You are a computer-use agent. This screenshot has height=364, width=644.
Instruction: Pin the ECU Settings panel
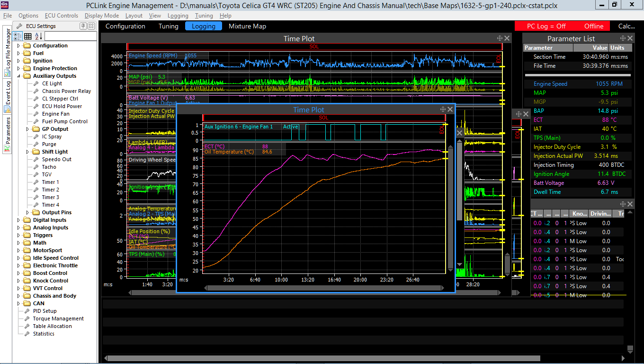pos(83,26)
